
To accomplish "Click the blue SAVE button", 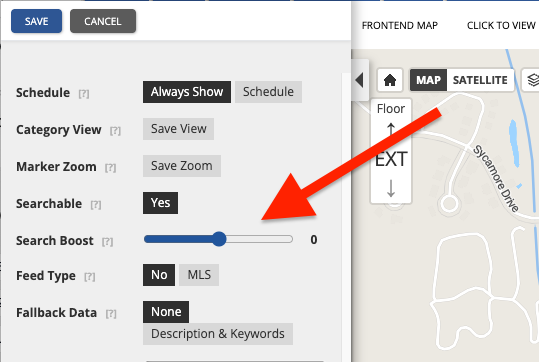I will (36, 21).
